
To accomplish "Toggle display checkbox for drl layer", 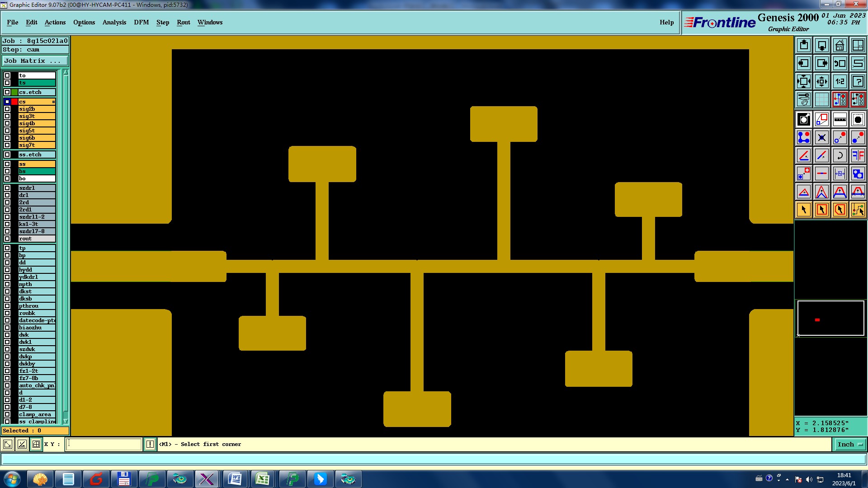I will click(7, 195).
